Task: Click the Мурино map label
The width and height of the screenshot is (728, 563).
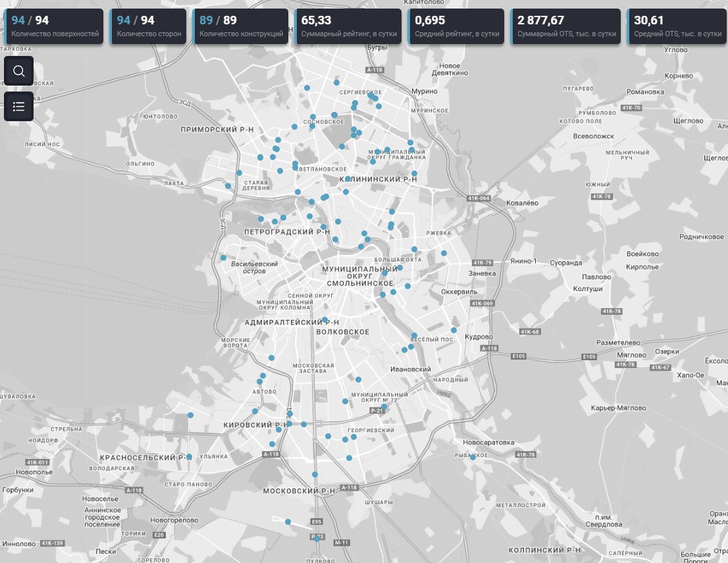Action: 425,91
